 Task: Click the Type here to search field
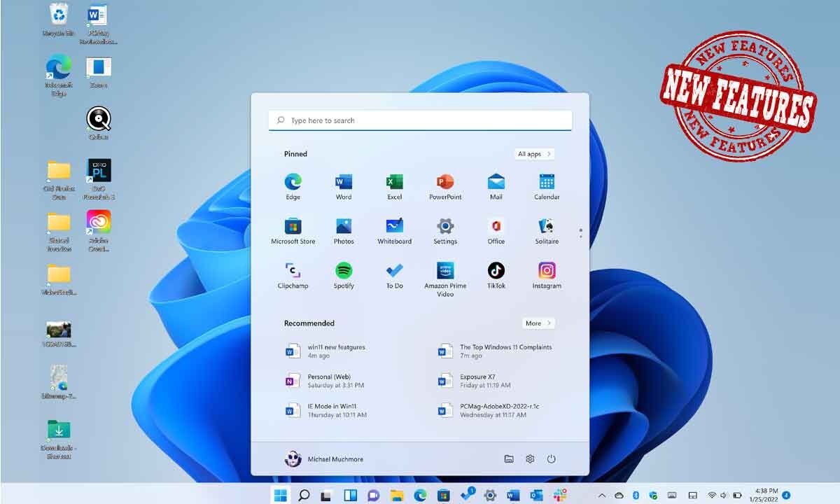click(x=420, y=120)
